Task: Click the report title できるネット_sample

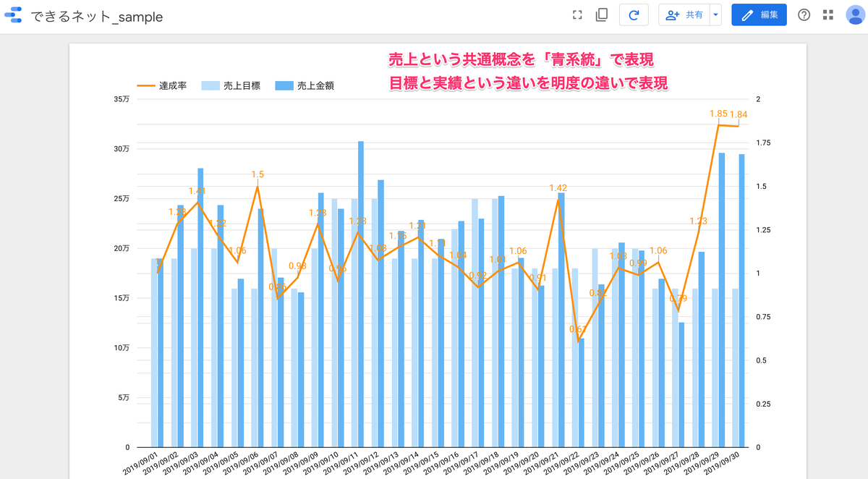Action: 96,16
